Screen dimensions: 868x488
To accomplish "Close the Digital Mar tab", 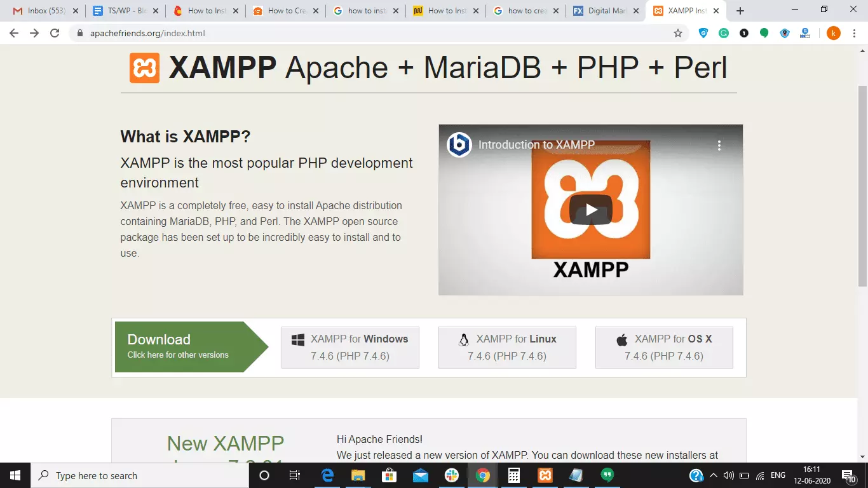I will pyautogui.click(x=636, y=11).
